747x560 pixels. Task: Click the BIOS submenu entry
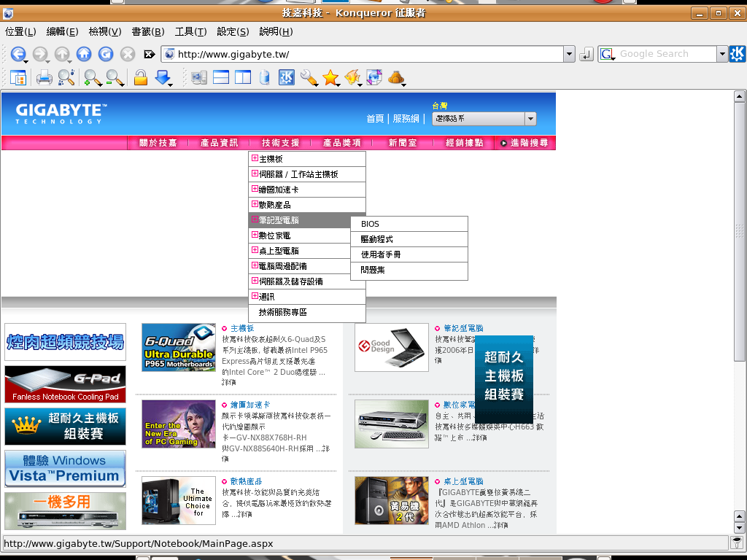tap(370, 224)
